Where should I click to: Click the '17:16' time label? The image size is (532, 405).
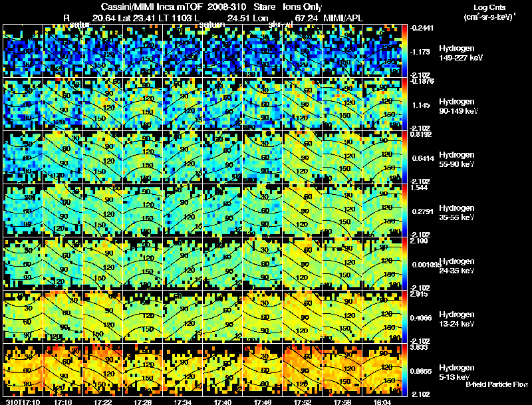[63, 402]
